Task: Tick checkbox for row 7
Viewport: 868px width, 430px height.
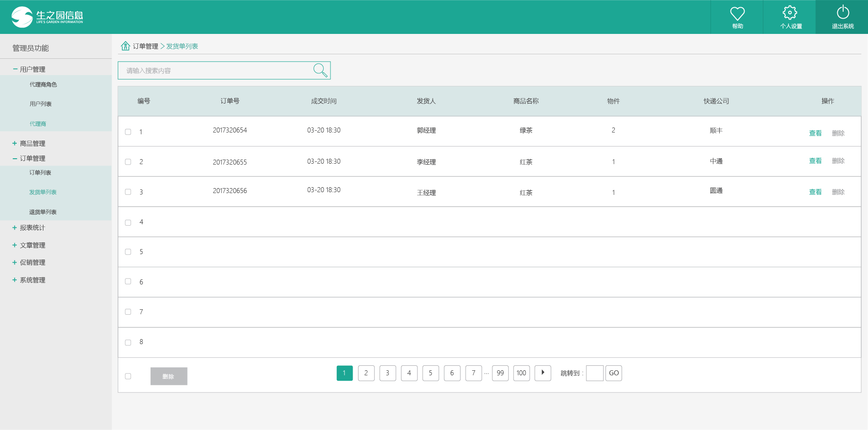Action: (x=128, y=312)
